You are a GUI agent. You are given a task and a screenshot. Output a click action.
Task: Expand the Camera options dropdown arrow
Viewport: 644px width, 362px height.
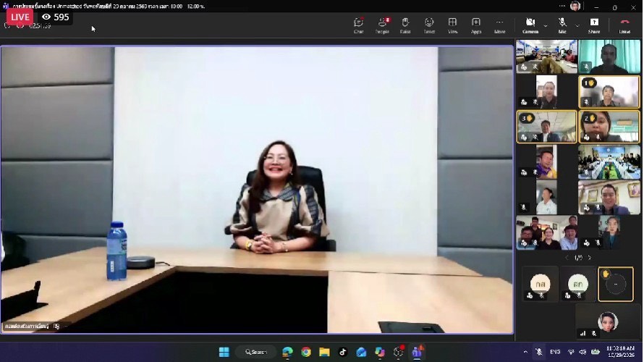click(x=546, y=26)
